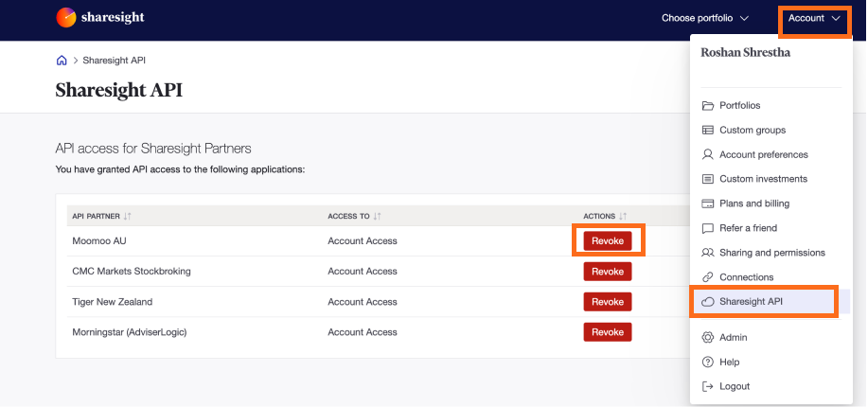Click the Roshan Shrestha user name
868x407 pixels.
point(745,53)
